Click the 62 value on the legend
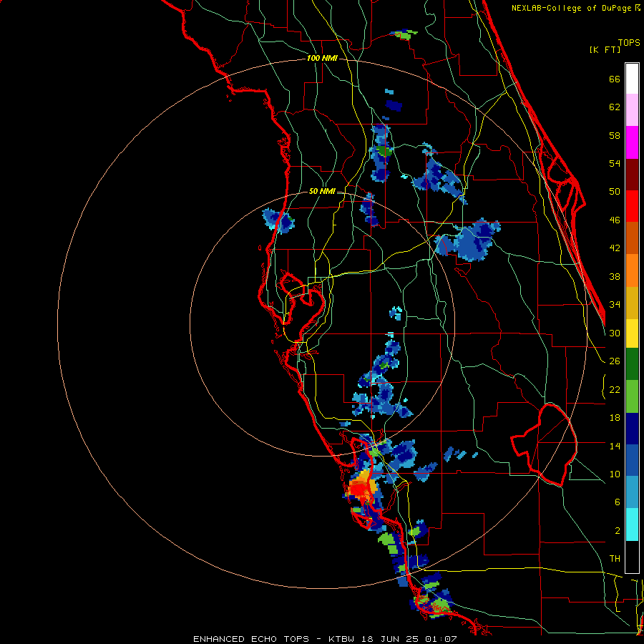 pos(615,107)
